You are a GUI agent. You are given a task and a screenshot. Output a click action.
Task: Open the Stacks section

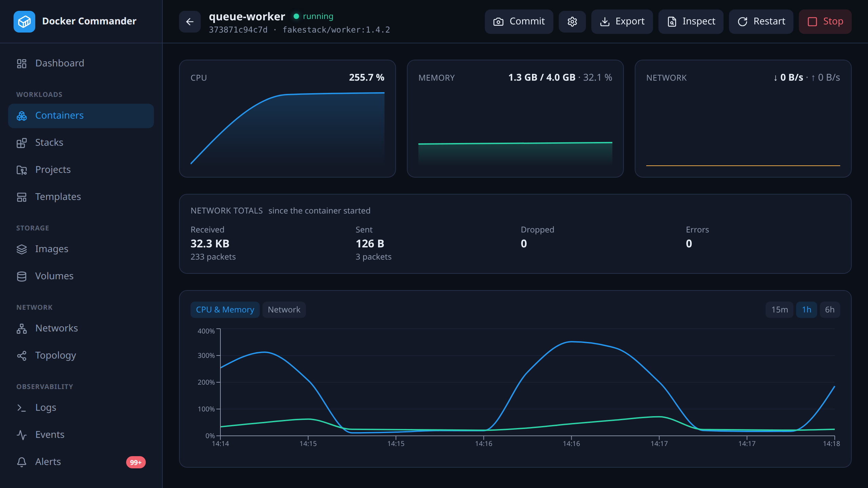[x=81, y=143]
